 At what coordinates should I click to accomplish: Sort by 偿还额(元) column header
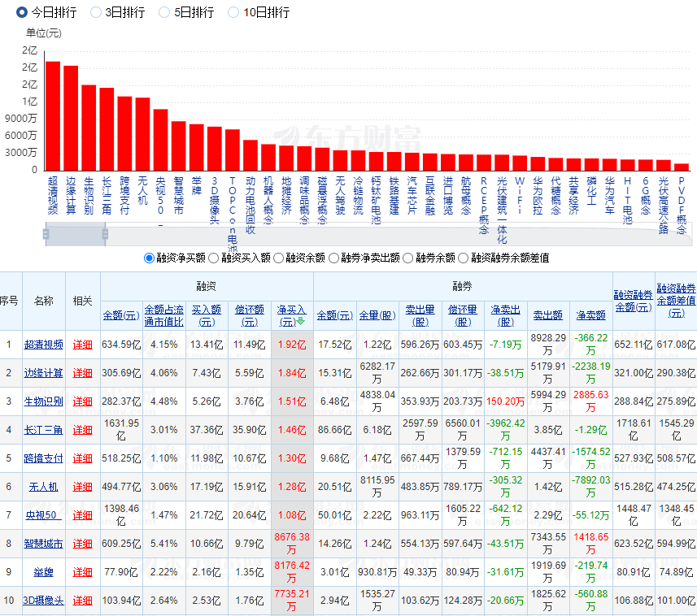[250, 315]
